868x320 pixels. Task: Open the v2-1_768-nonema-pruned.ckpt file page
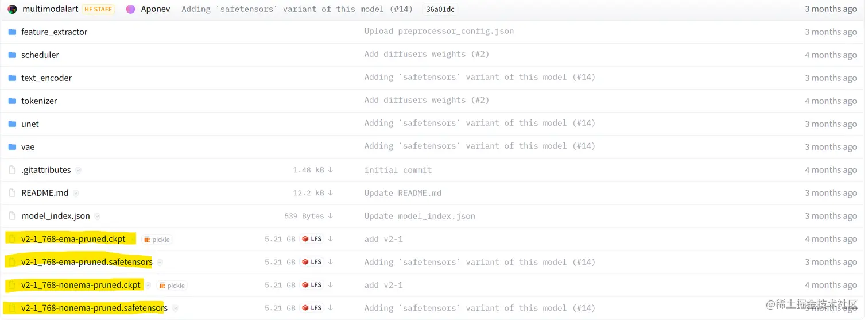[x=81, y=285]
